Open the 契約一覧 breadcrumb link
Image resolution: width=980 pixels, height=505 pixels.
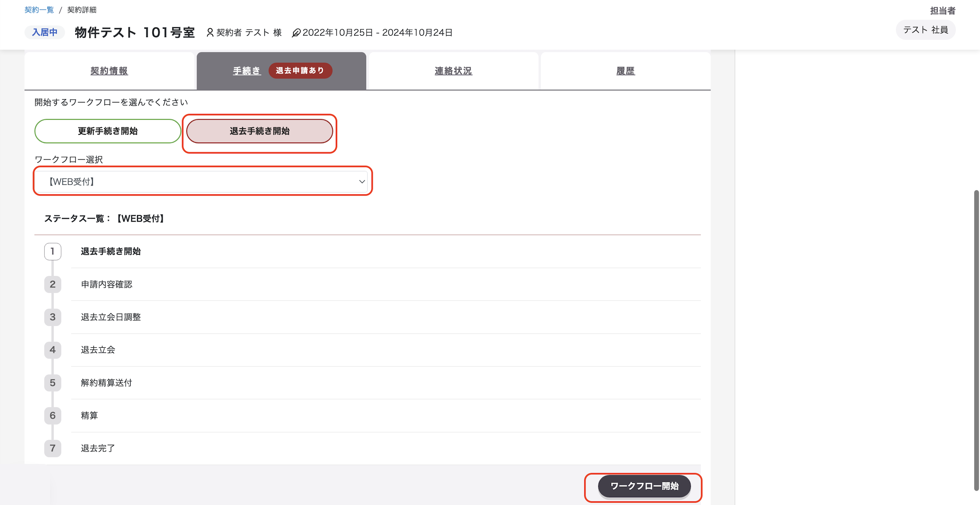point(39,10)
